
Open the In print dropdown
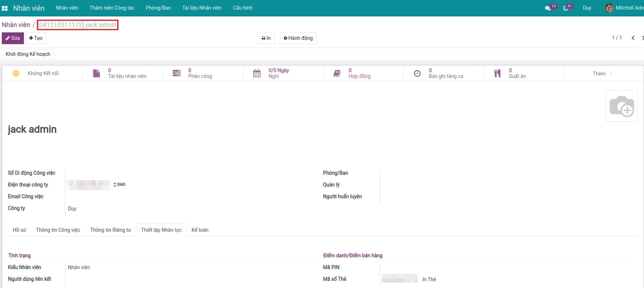(x=266, y=38)
